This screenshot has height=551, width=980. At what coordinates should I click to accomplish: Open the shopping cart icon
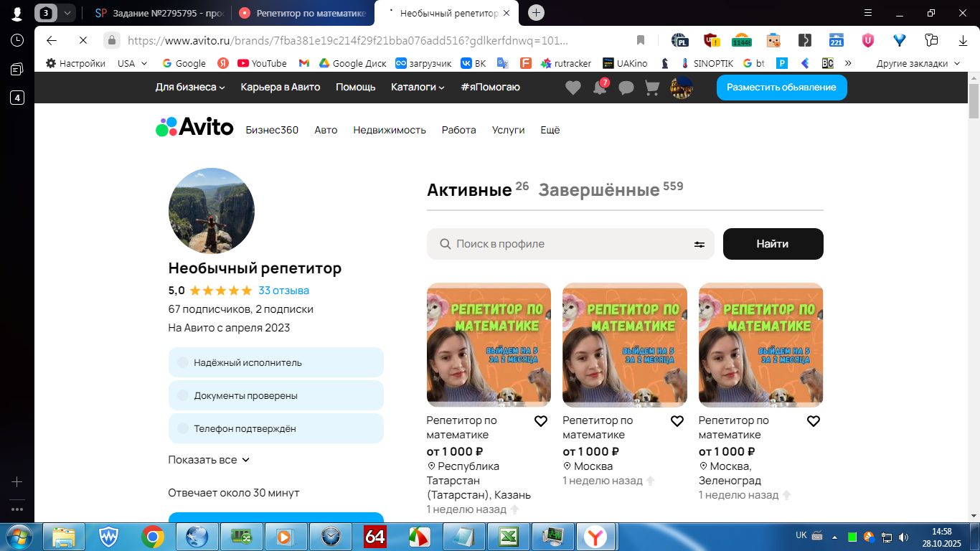[652, 88]
